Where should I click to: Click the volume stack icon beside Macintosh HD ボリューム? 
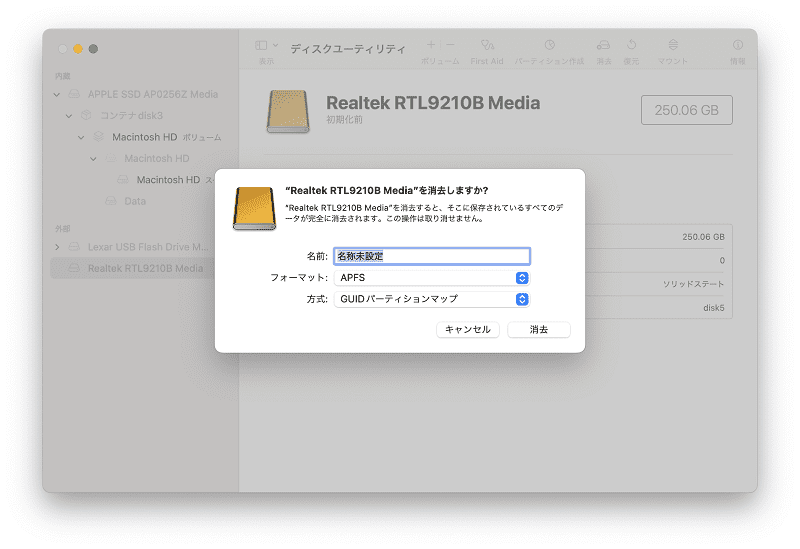pyautogui.click(x=98, y=137)
